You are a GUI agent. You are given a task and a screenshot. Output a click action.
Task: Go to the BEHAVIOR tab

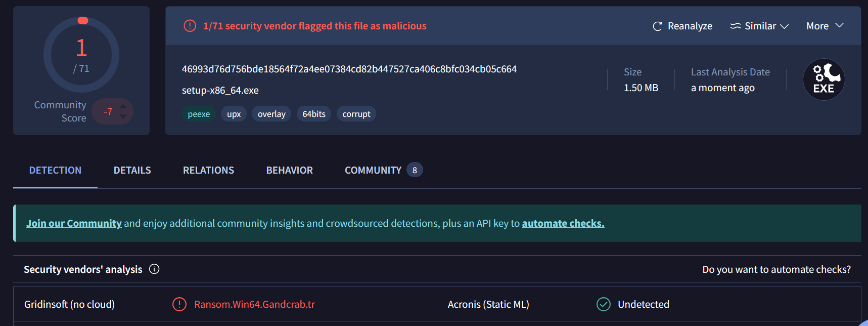[x=289, y=171]
